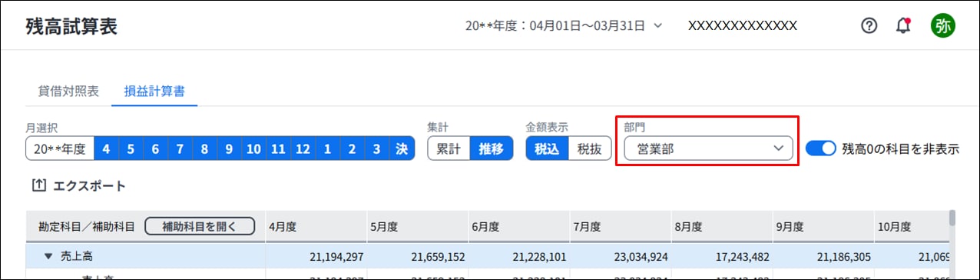
Task: Toggle 決 settlement period button
Action: [402, 148]
